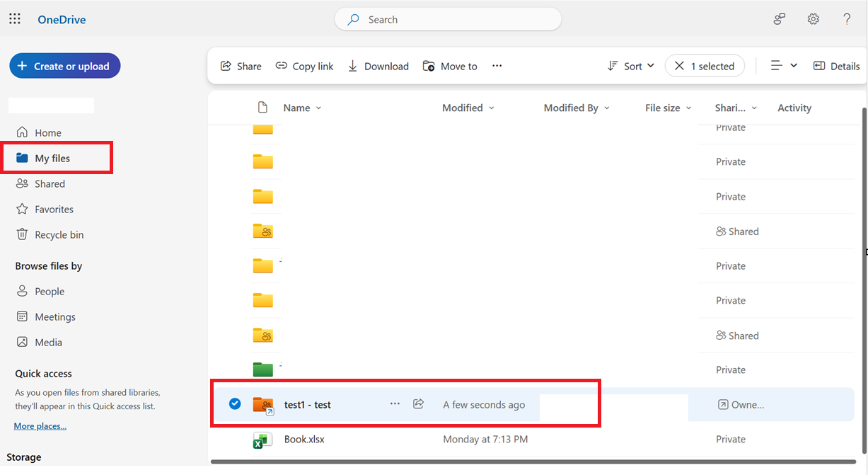Viewport: 868px width, 475px height.
Task: Click Create or upload button
Action: point(65,66)
